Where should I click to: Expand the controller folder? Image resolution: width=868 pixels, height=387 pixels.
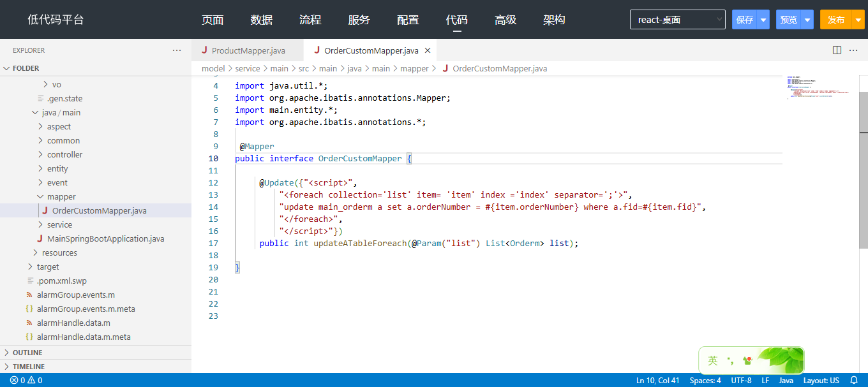pos(41,155)
